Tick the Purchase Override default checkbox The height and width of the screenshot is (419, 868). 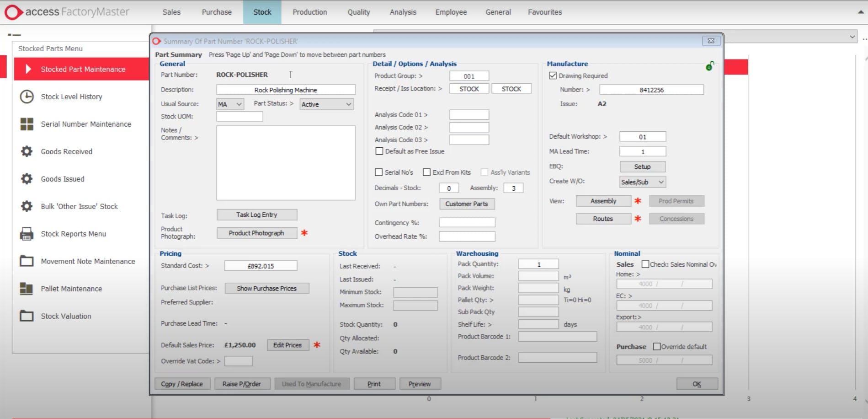pos(657,346)
